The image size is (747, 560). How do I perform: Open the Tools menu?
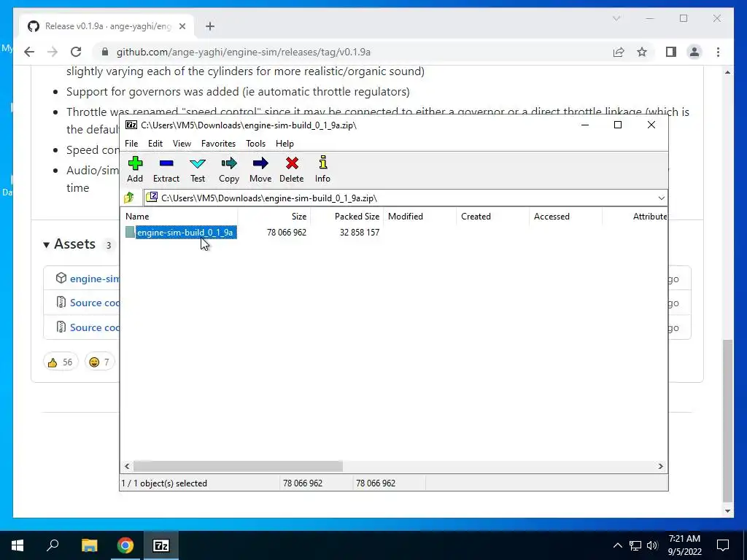click(255, 144)
